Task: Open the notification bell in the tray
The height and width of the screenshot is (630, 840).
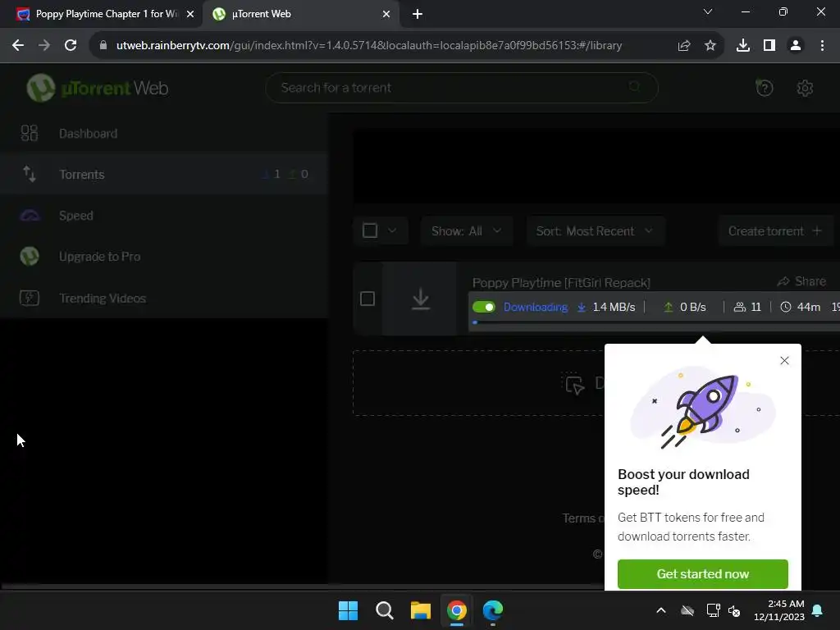Action: (x=818, y=610)
